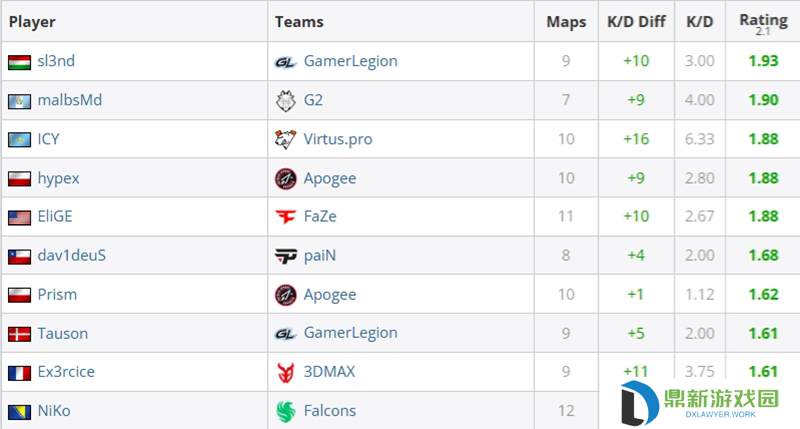
Task: Sort table by Maps column header
Action: tap(566, 22)
